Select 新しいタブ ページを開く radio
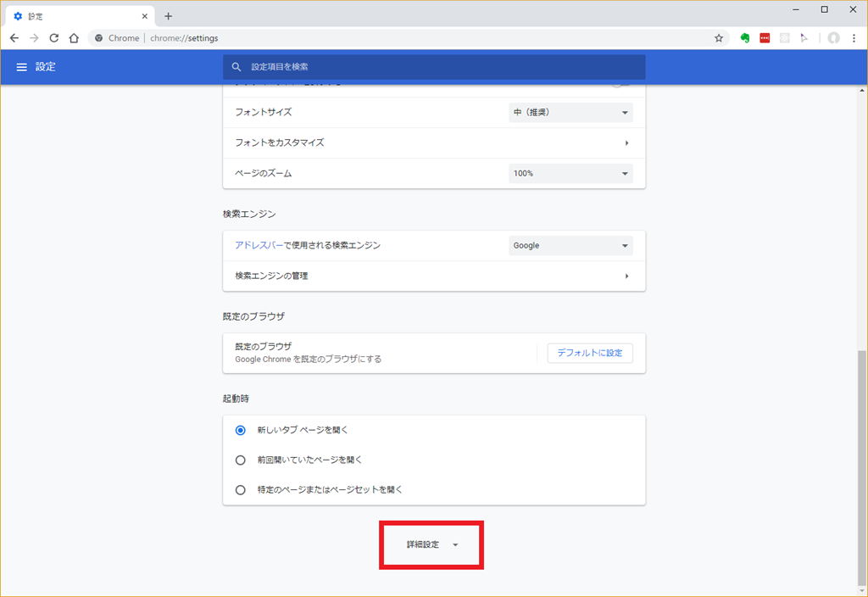Screen dimensions: 868x597 240,430
